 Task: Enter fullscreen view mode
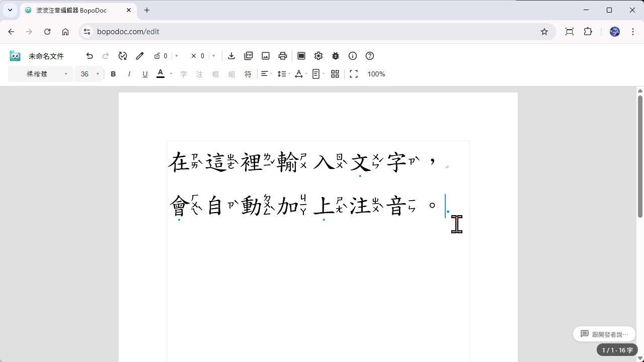click(x=354, y=74)
